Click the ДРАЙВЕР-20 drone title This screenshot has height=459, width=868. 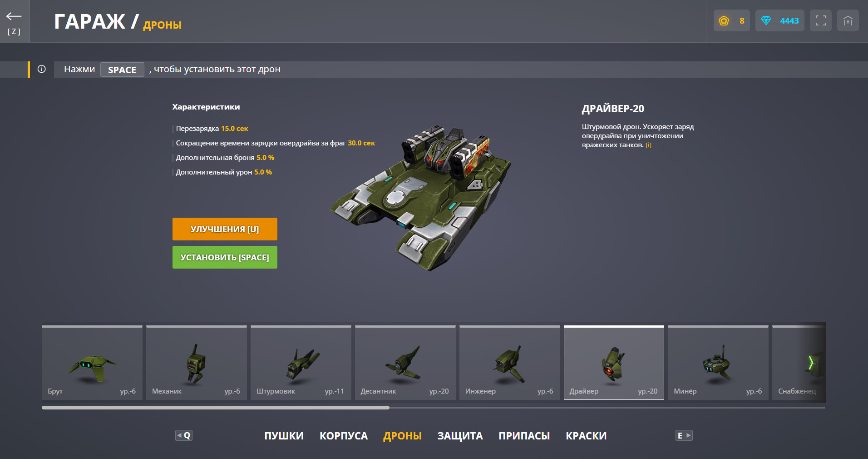click(613, 109)
